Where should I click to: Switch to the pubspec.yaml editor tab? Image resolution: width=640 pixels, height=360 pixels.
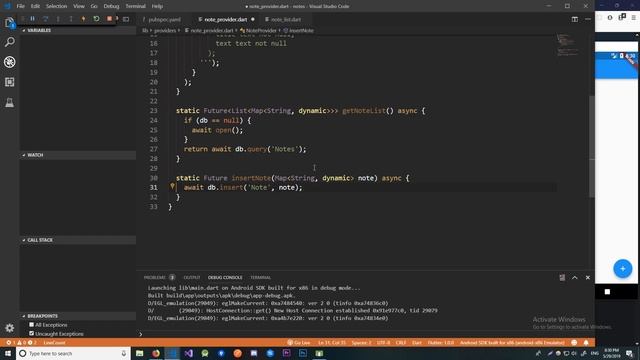click(x=163, y=19)
